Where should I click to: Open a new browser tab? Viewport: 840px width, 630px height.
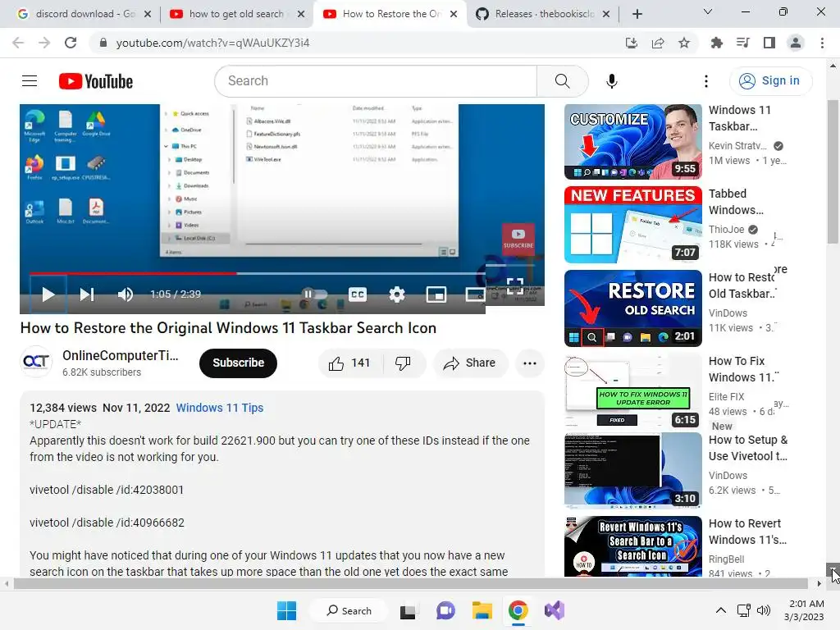coord(637,14)
